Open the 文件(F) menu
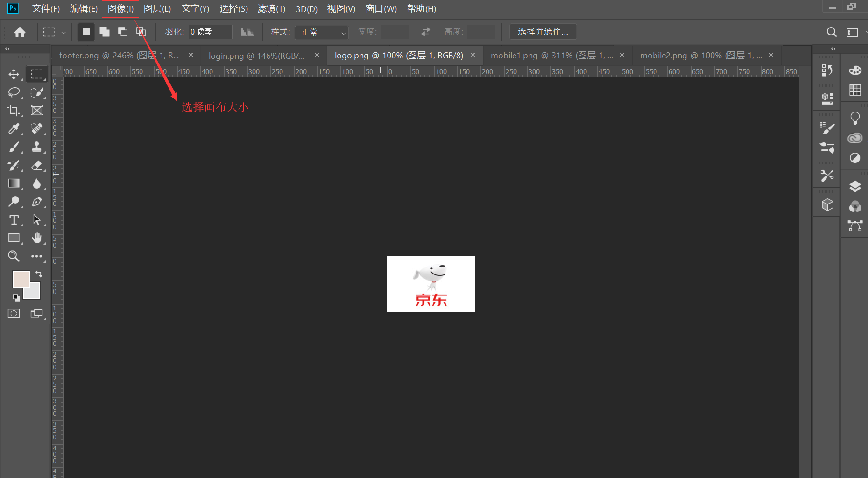The width and height of the screenshot is (868, 478). (46, 9)
